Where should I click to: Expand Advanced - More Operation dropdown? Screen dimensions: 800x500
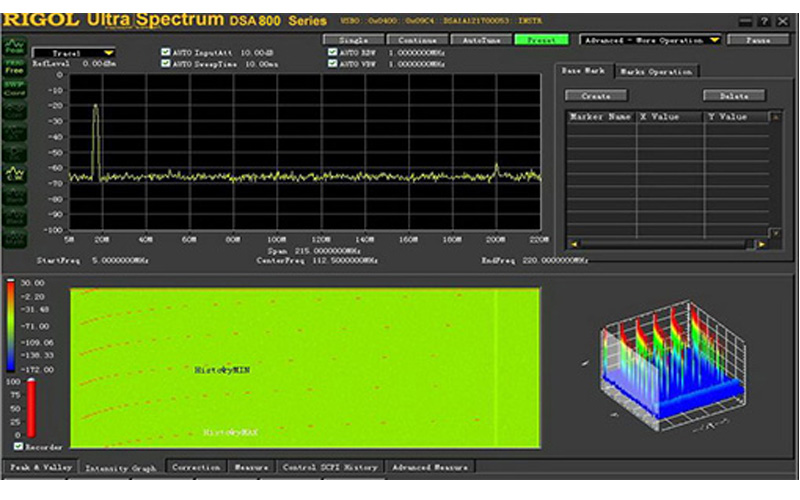coord(651,40)
